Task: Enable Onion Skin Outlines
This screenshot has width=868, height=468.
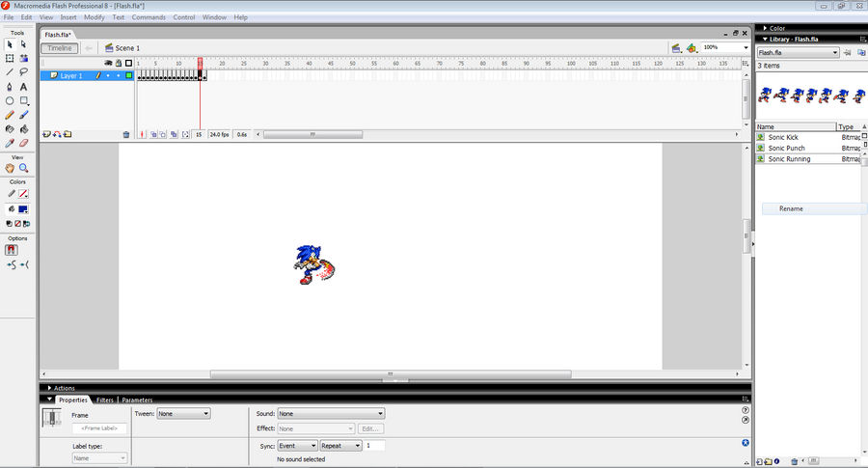Action: tap(163, 134)
